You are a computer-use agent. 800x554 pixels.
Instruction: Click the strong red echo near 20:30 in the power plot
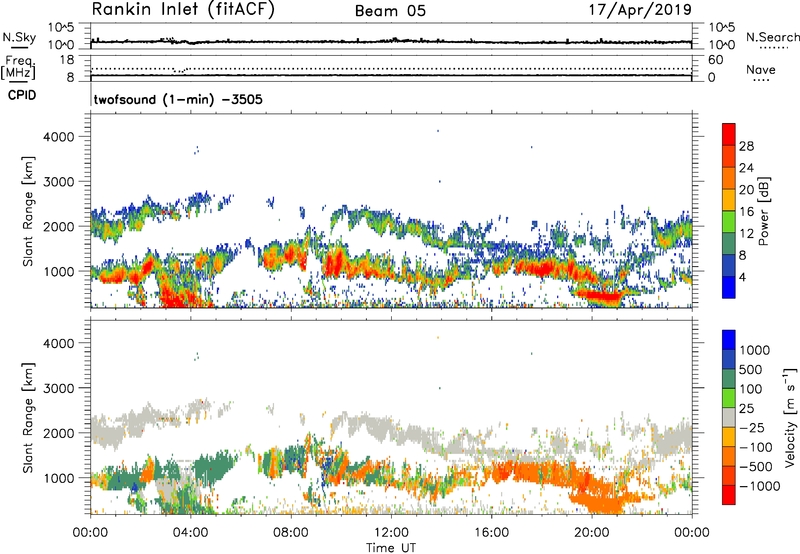603,296
